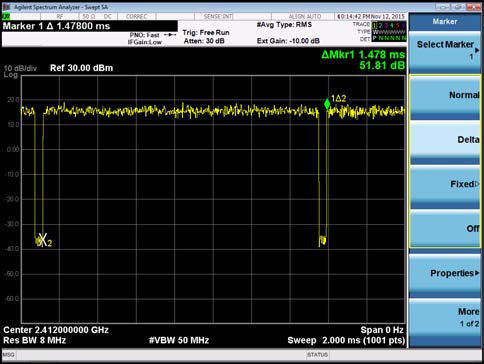Click the 51.81 dB delta readout
This screenshot has width=484, height=364.
pos(382,65)
